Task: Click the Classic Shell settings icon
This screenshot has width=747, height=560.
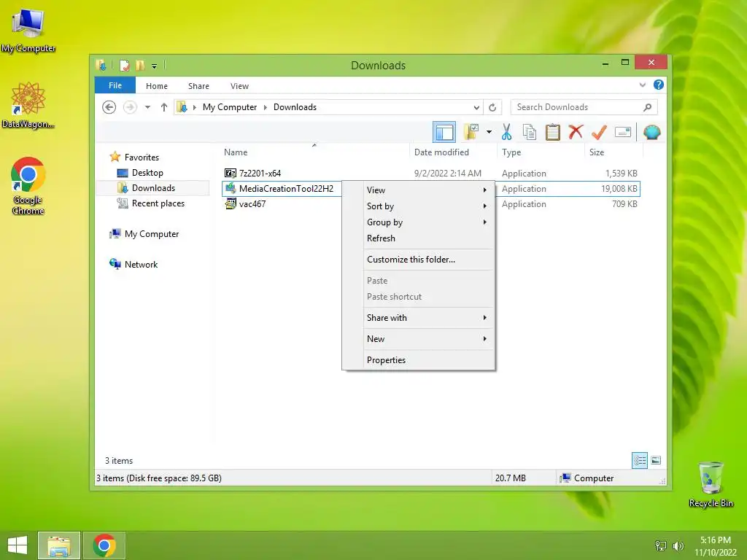Action: point(651,132)
